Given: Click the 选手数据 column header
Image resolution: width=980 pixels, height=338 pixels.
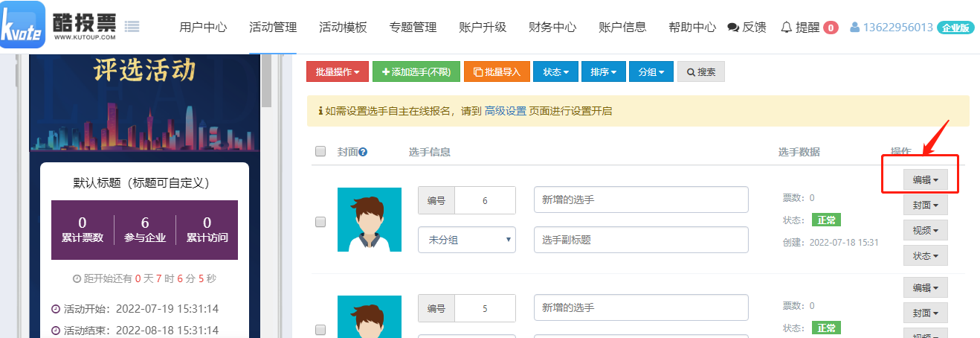Looking at the screenshot, I should coord(799,152).
